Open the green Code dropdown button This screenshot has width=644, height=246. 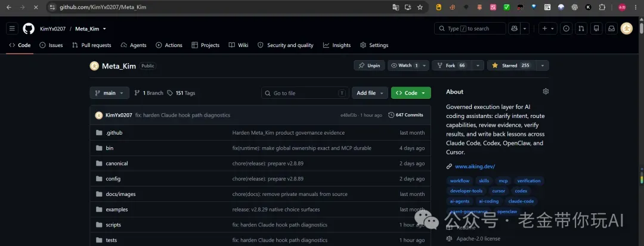pyautogui.click(x=411, y=93)
